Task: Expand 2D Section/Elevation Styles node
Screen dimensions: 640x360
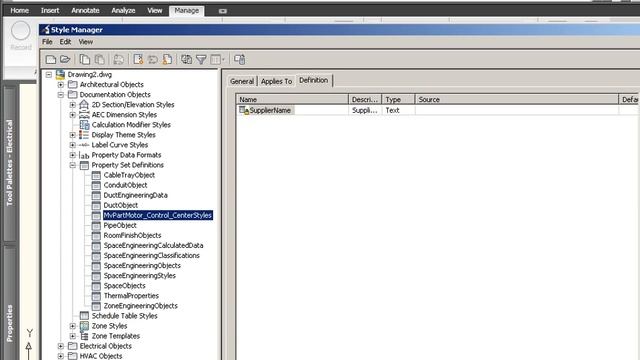Action: point(73,105)
